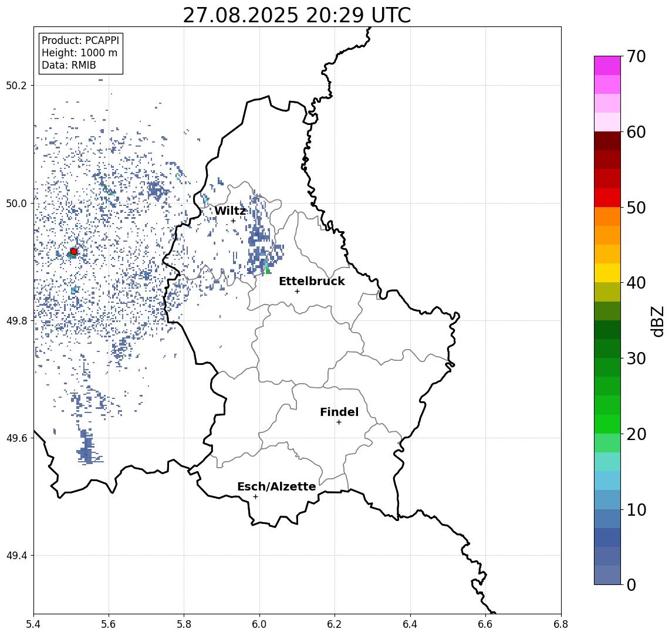Click the dark red 60 dBZ colorbar segment

(x=607, y=141)
